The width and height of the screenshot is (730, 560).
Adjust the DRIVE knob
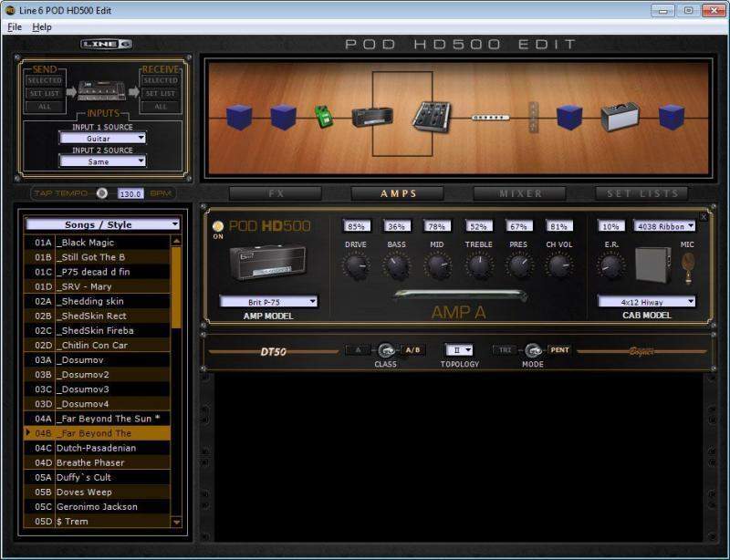[x=356, y=266]
